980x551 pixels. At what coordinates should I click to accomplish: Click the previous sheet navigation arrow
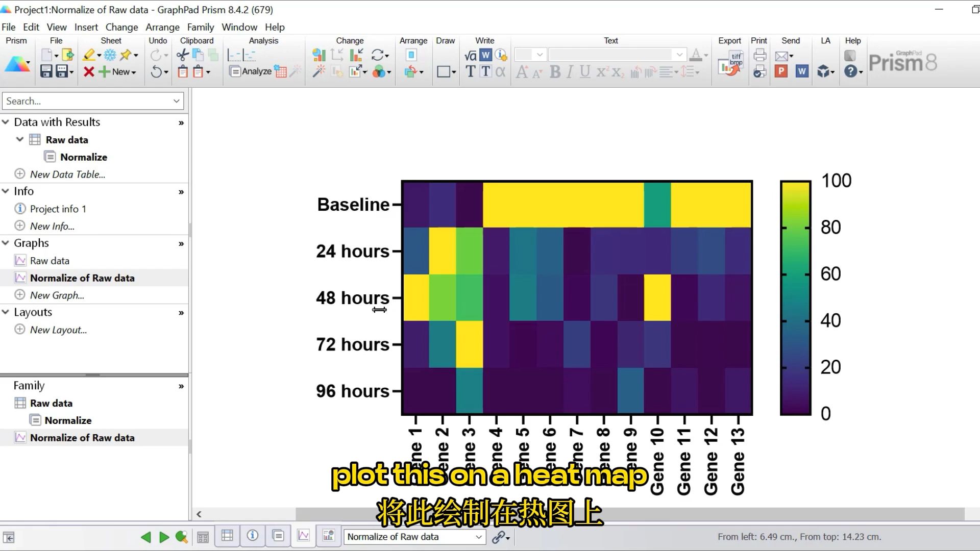(x=145, y=536)
